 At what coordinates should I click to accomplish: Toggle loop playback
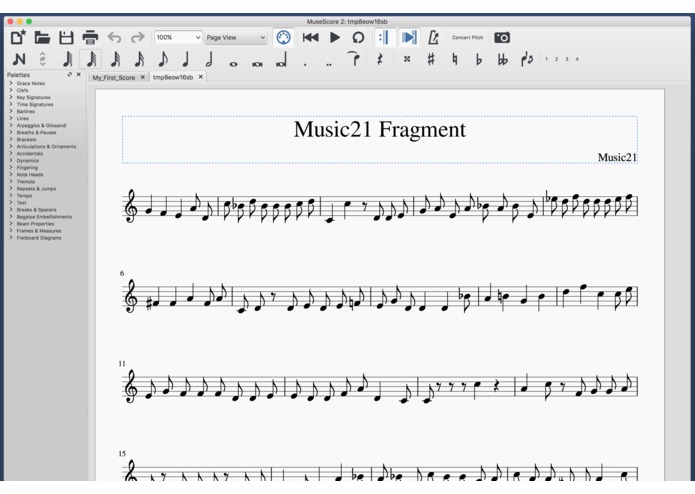[x=358, y=38]
